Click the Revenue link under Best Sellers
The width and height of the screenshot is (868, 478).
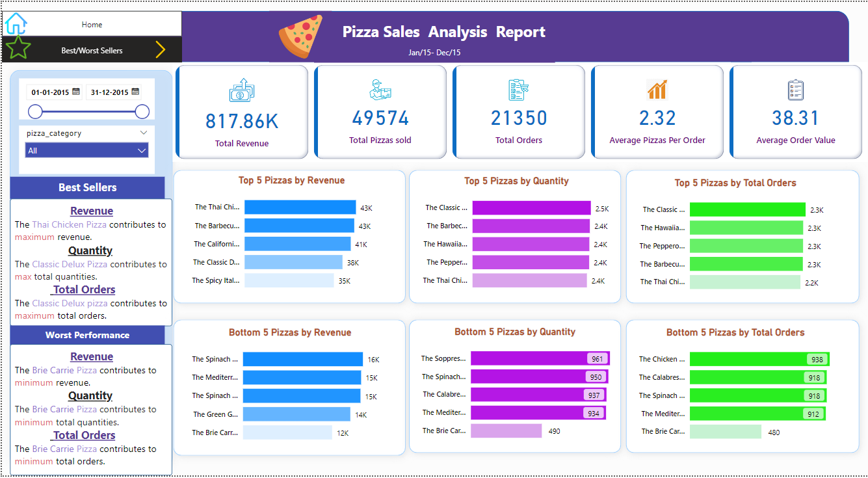coord(91,211)
